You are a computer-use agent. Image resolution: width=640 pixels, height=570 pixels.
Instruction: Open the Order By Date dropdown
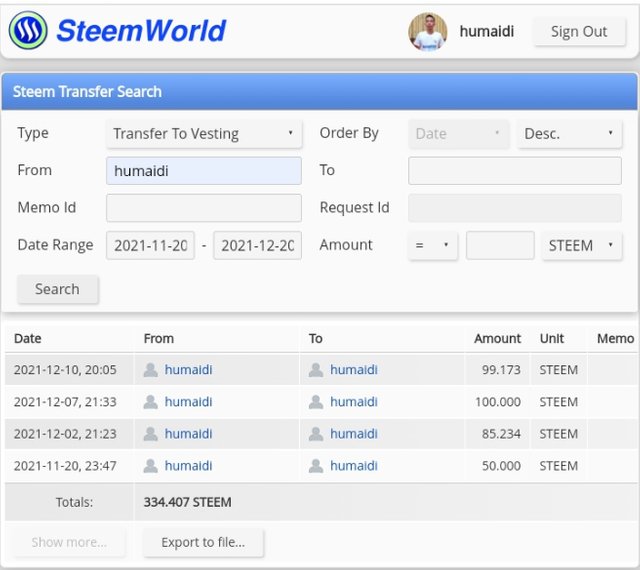point(458,134)
